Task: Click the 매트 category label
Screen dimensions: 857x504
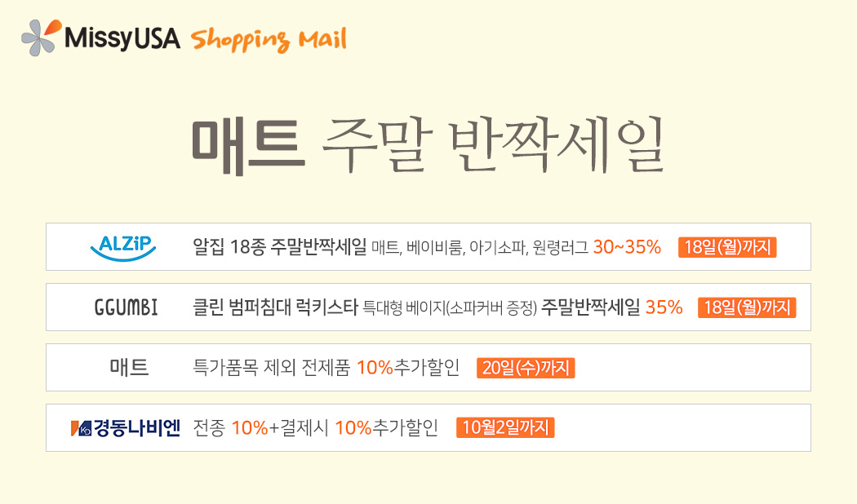Action: pos(129,368)
